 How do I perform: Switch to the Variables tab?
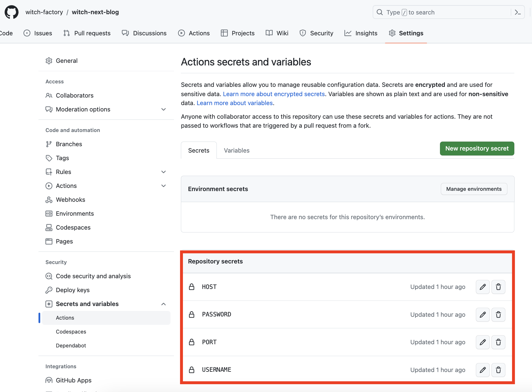coord(236,150)
